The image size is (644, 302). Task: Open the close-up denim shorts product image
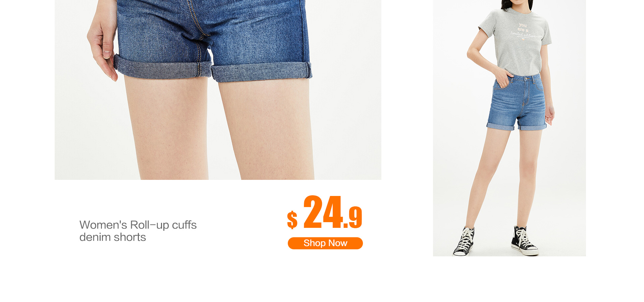click(218, 90)
